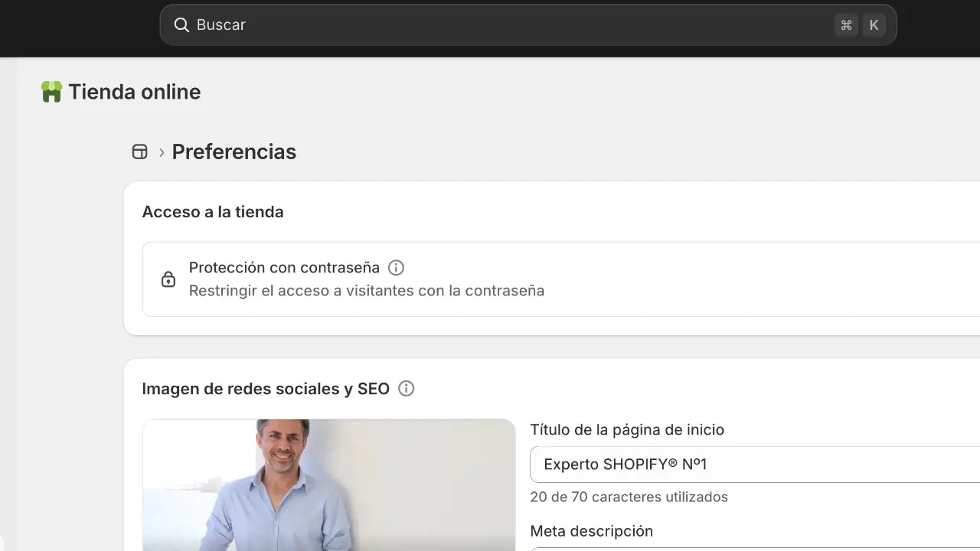Click Restringir el acceso a visitantes link
Screen dimensions: 980x551
point(367,290)
